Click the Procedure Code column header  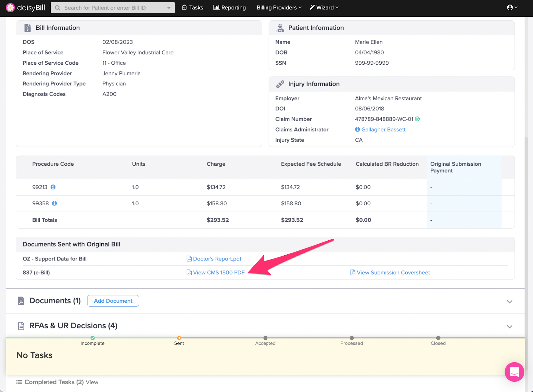pos(53,164)
